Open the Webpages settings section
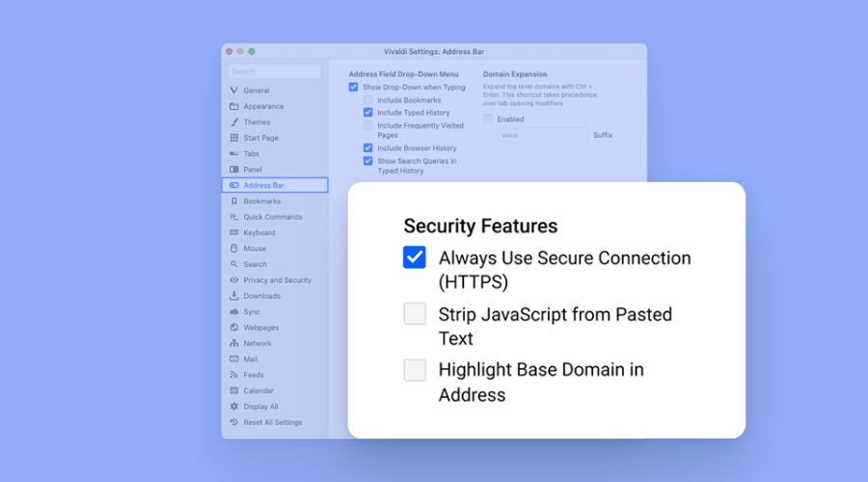 tap(261, 328)
